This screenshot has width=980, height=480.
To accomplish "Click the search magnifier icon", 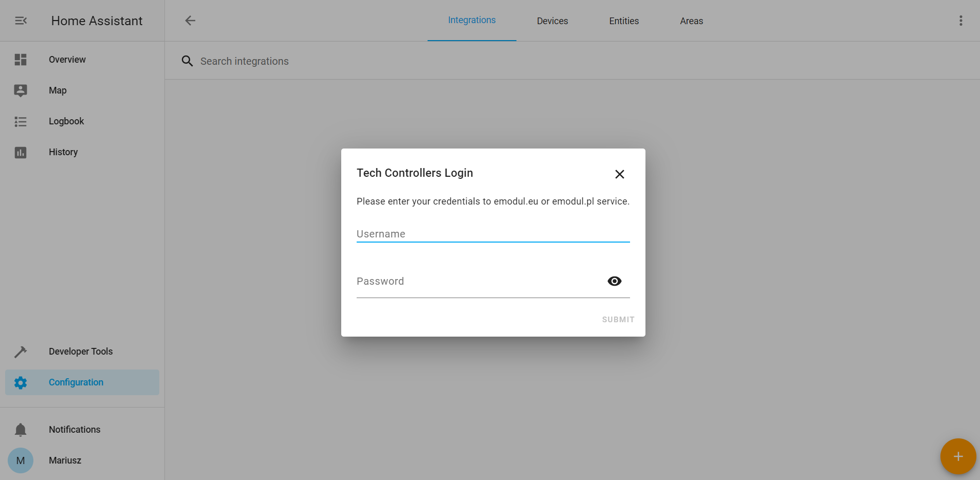I will (187, 61).
